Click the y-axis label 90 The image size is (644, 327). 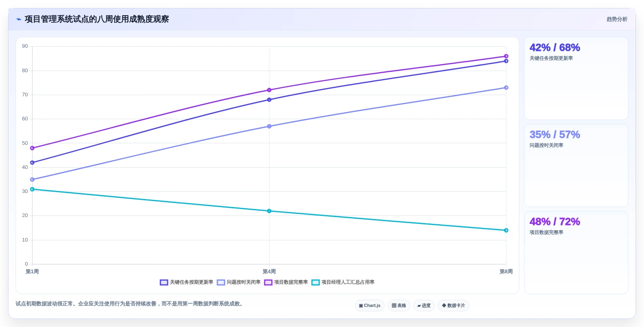25,46
